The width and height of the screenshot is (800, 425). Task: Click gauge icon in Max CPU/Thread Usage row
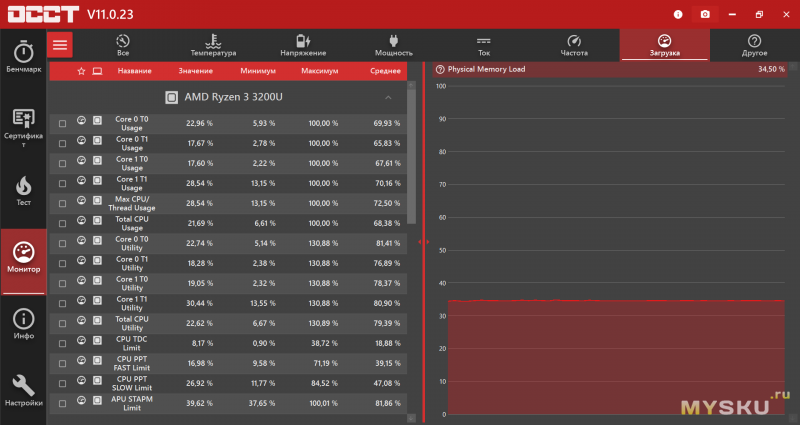[81, 200]
